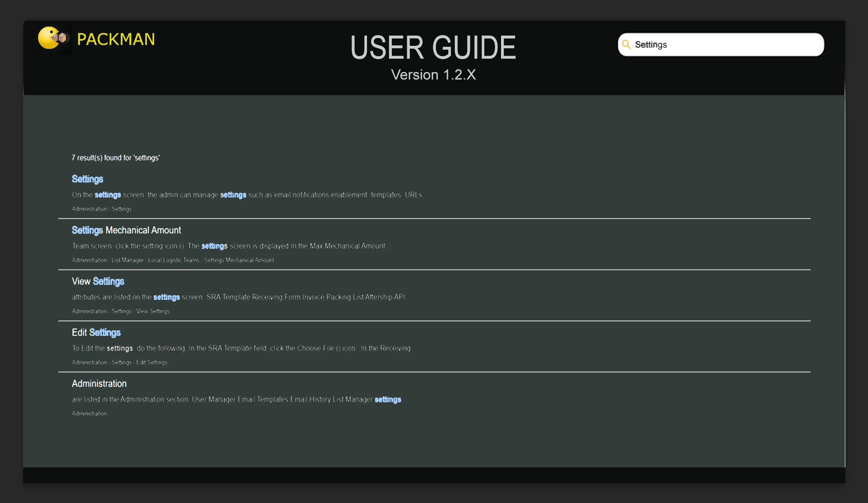The image size is (868, 503).
Task: Click the search magnifier icon
Action: (x=626, y=45)
